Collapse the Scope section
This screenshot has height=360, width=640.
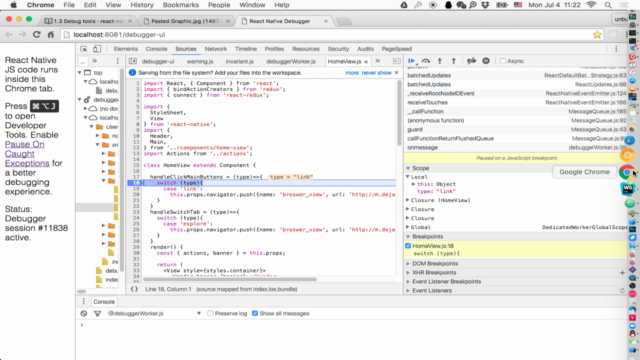(408, 168)
